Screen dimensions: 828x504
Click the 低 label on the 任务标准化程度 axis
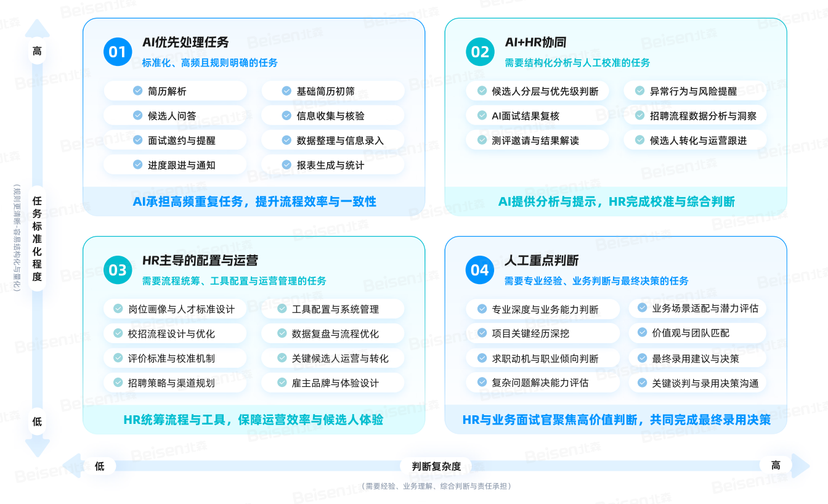37,421
